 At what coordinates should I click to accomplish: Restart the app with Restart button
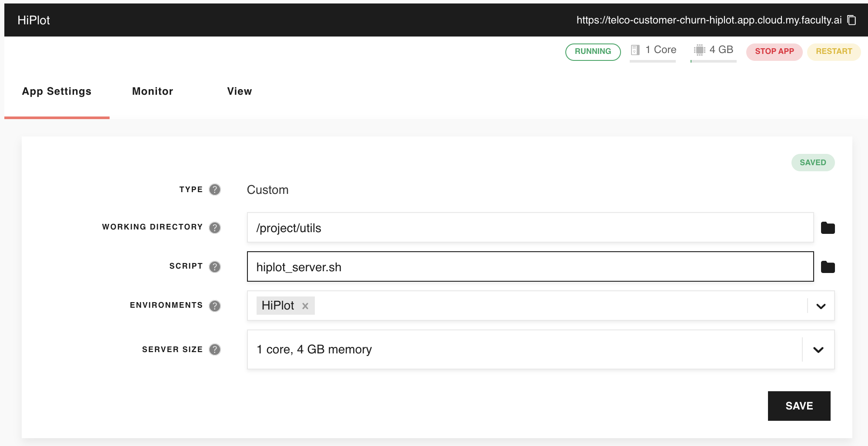(x=834, y=51)
